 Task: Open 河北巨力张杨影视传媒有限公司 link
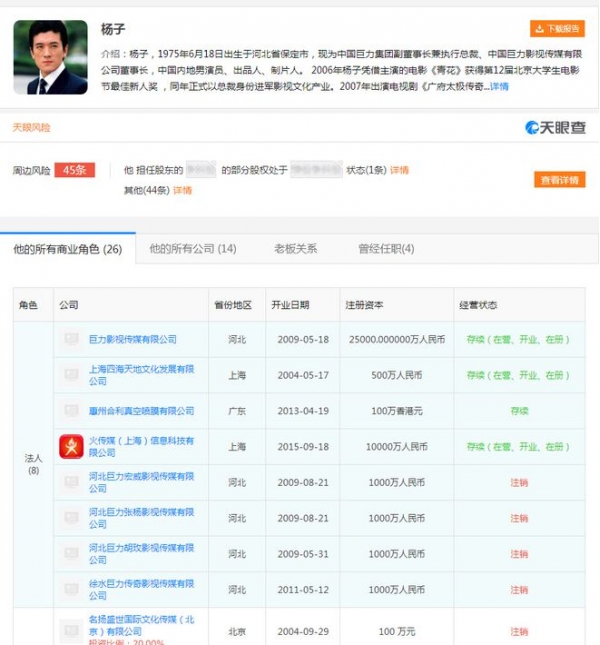141,518
